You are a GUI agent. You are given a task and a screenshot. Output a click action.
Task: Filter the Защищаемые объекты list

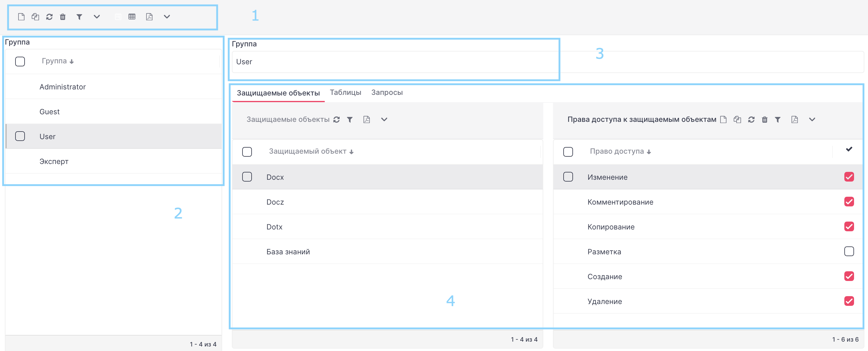(x=350, y=119)
